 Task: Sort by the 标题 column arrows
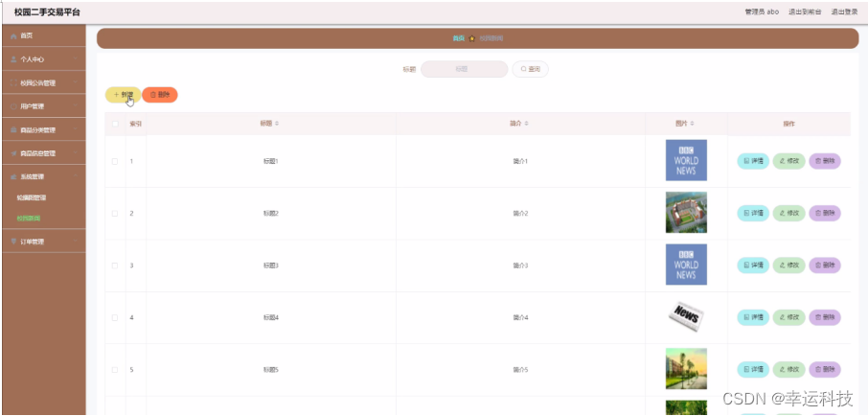[277, 124]
